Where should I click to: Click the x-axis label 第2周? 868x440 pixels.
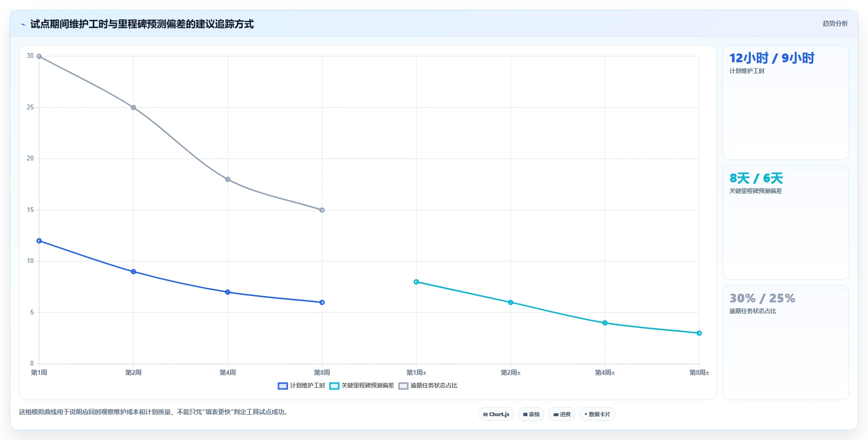coord(134,373)
